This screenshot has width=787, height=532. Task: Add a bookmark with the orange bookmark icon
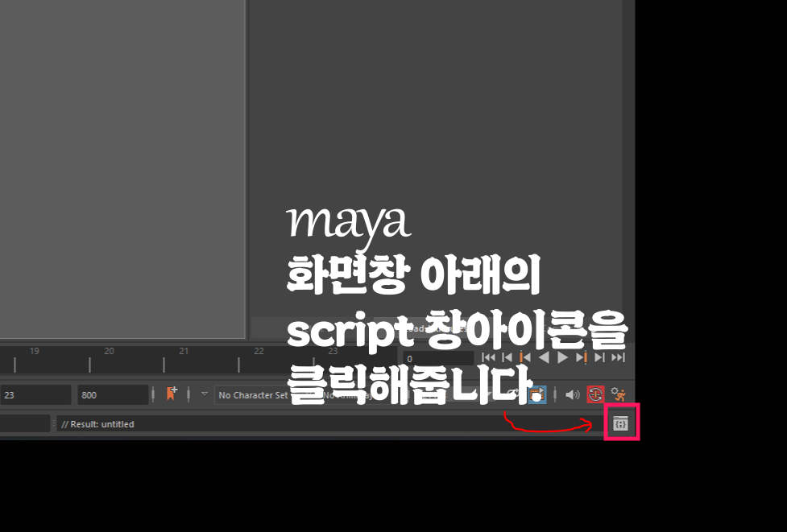[171, 394]
